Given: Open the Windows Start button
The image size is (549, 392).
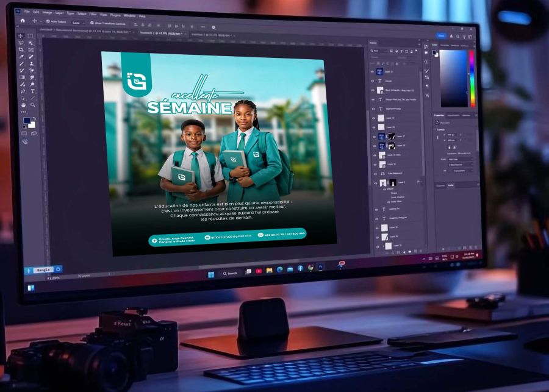Looking at the screenshot, I should tap(211, 275).
